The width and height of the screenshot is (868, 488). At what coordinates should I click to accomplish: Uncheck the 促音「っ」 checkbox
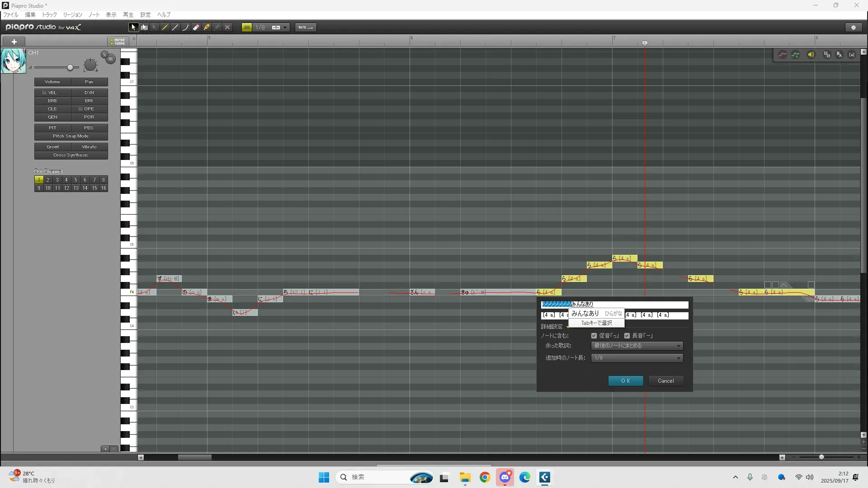coord(594,336)
